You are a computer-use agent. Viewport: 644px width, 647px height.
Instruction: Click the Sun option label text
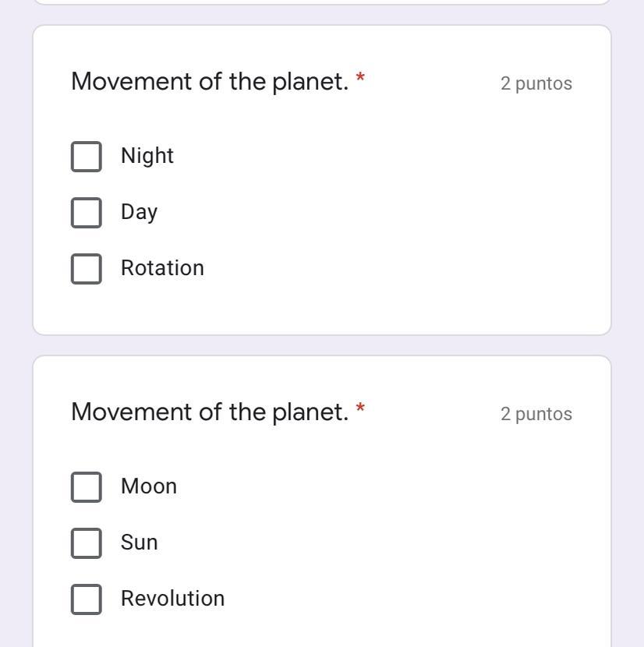139,543
